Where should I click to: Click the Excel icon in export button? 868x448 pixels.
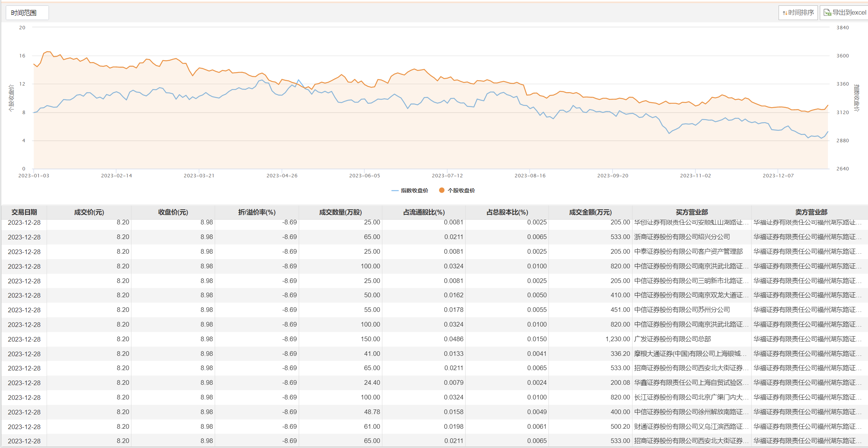point(827,13)
